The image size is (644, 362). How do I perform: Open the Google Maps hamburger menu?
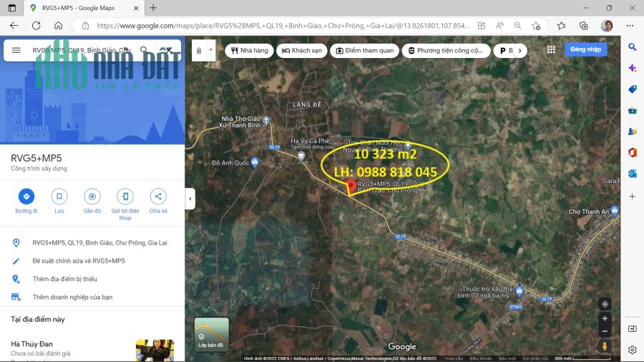[16, 50]
